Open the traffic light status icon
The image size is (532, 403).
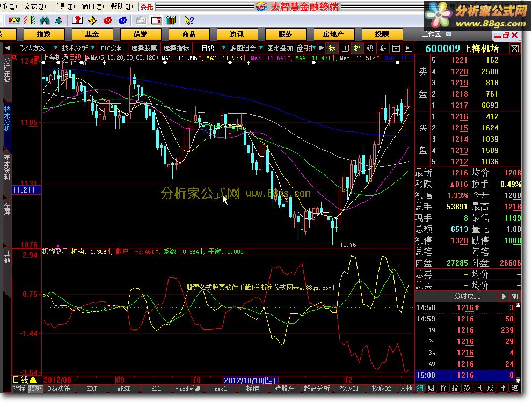point(14,20)
